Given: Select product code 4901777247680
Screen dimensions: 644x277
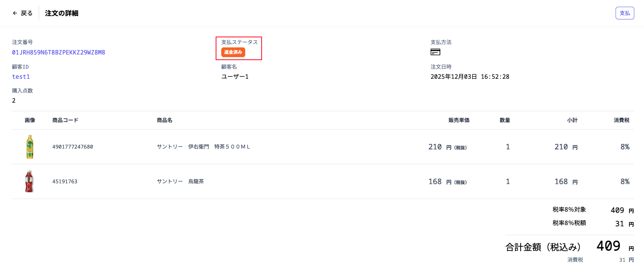Looking at the screenshot, I should coord(73,147).
